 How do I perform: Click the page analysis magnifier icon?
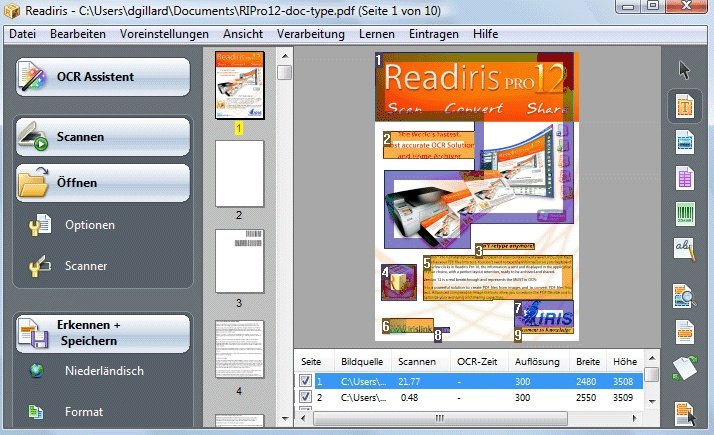pos(685,295)
